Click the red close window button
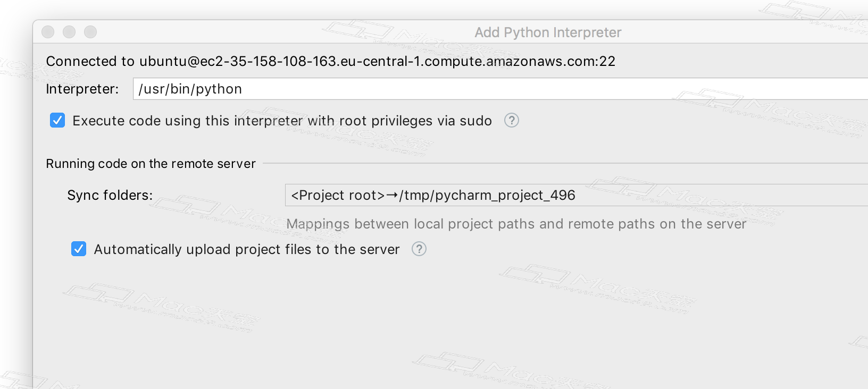The width and height of the screenshot is (868, 389). tap(48, 32)
